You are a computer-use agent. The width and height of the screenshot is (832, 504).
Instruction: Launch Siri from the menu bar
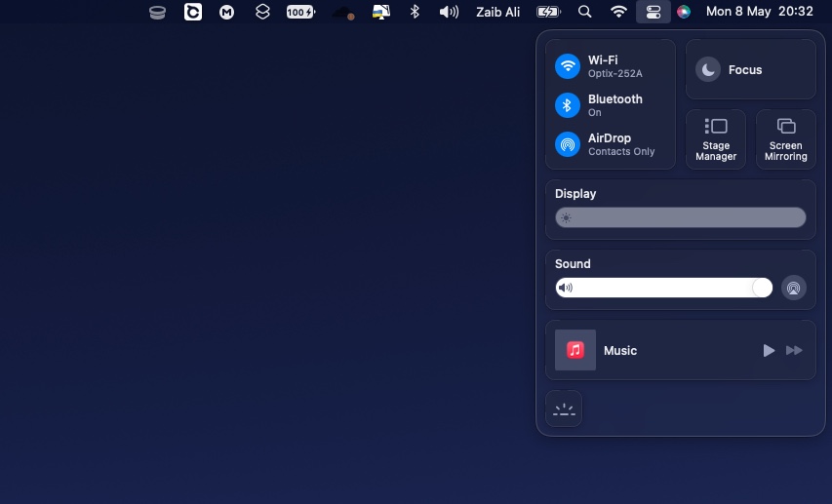[x=684, y=12]
